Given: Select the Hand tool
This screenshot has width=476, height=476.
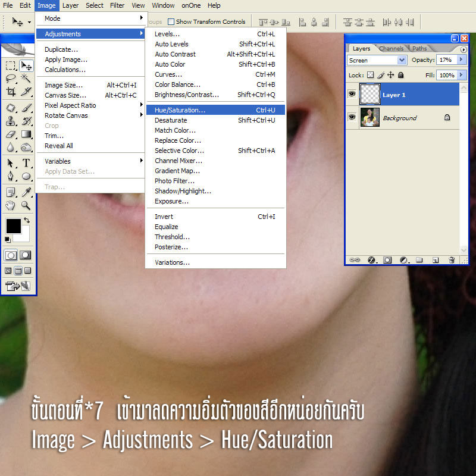Looking at the screenshot, I should (10, 205).
